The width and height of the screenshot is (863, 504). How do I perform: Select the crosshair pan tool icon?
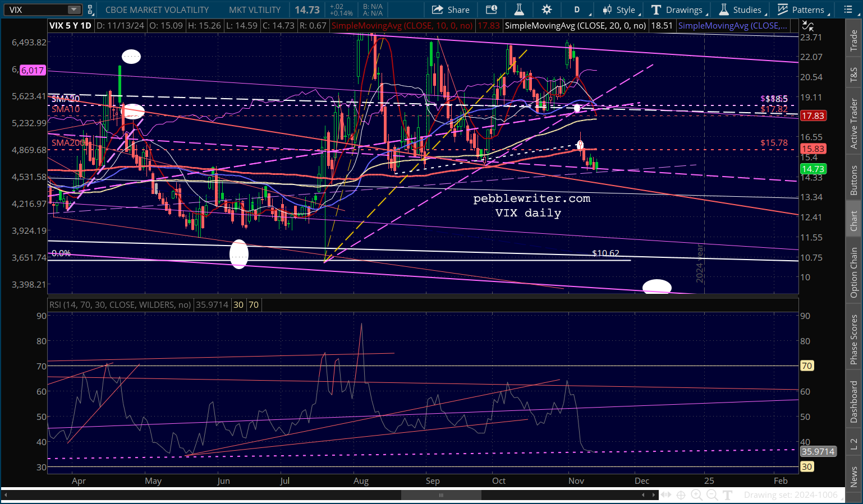point(681,494)
